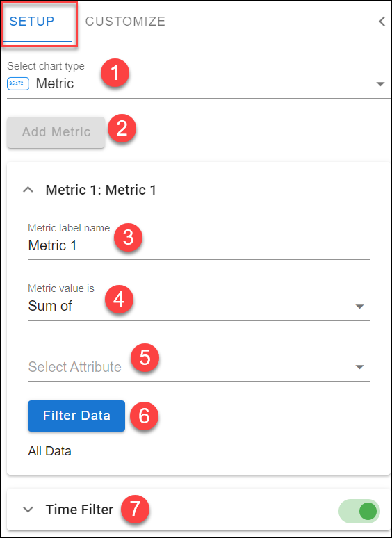
Task: Click the red number 2 callout badge
Action: 122,129
